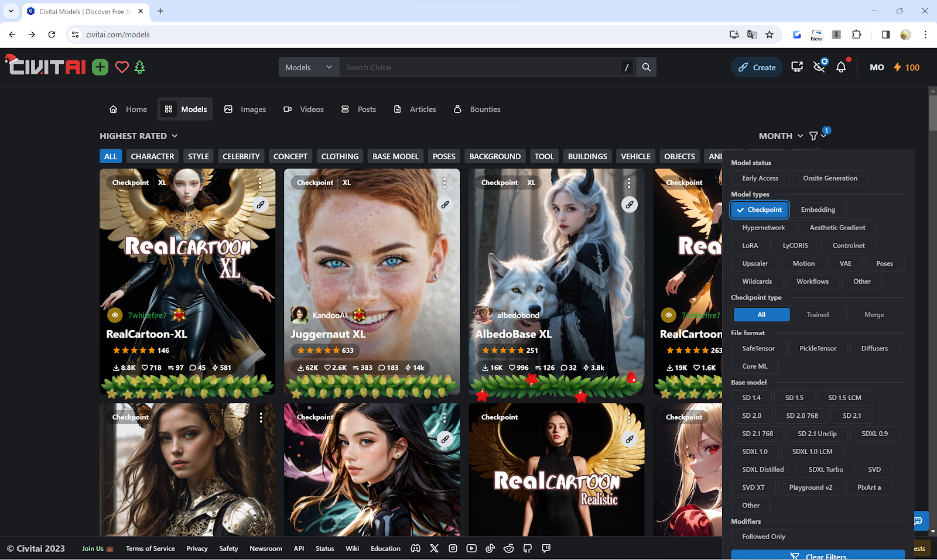Click the Clear Filters button
937x560 pixels.
pyautogui.click(x=818, y=556)
